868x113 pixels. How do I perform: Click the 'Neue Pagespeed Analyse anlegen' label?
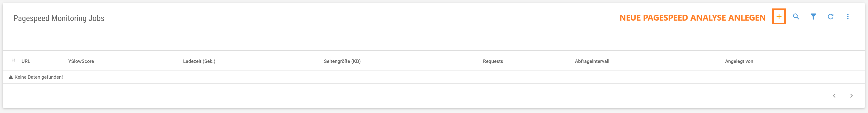pyautogui.click(x=692, y=18)
